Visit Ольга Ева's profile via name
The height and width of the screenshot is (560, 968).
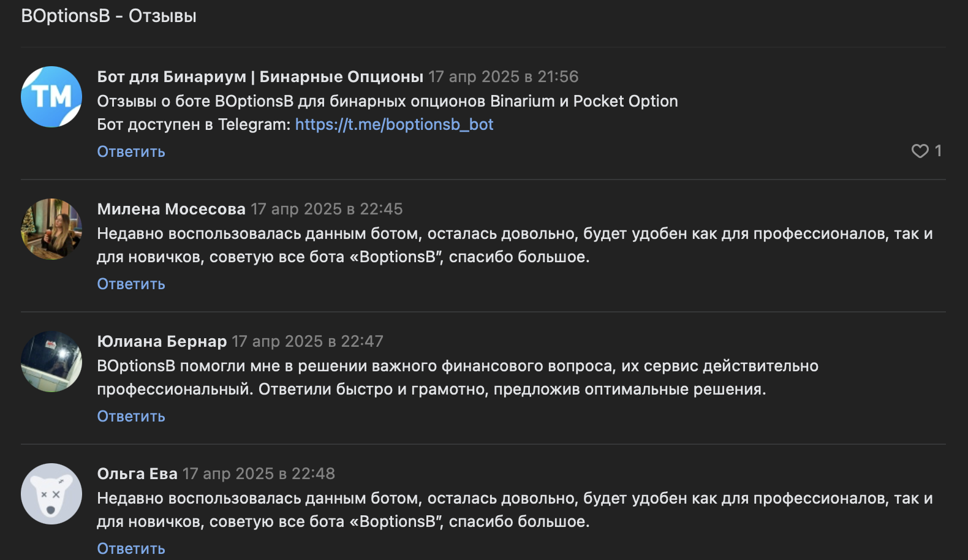(x=137, y=474)
